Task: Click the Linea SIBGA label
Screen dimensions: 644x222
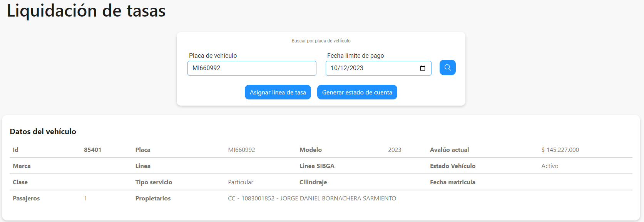Action: click(x=317, y=166)
